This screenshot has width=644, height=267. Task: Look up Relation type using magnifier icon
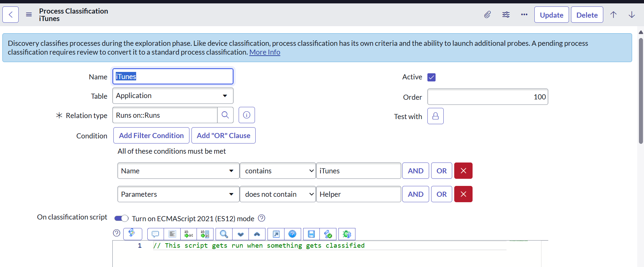pyautogui.click(x=225, y=115)
